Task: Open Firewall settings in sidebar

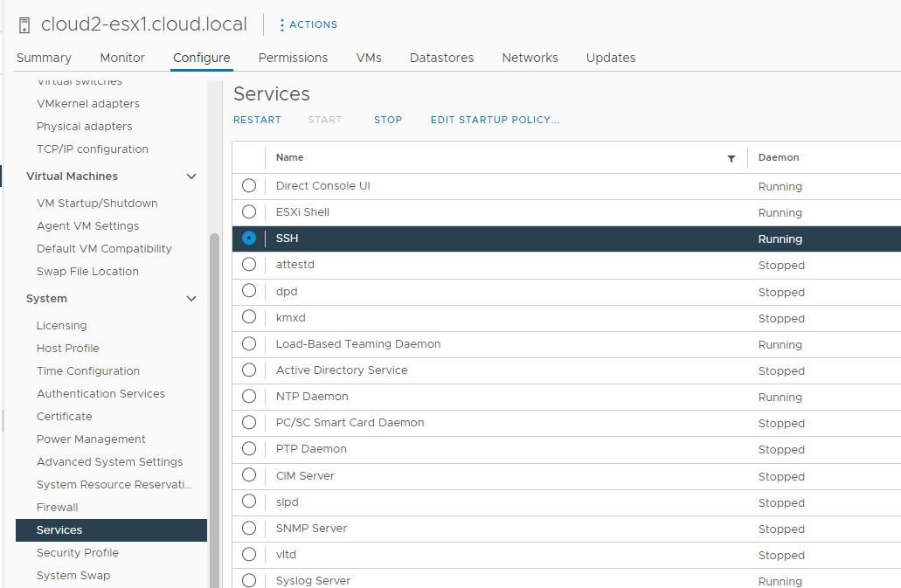Action: (58, 508)
